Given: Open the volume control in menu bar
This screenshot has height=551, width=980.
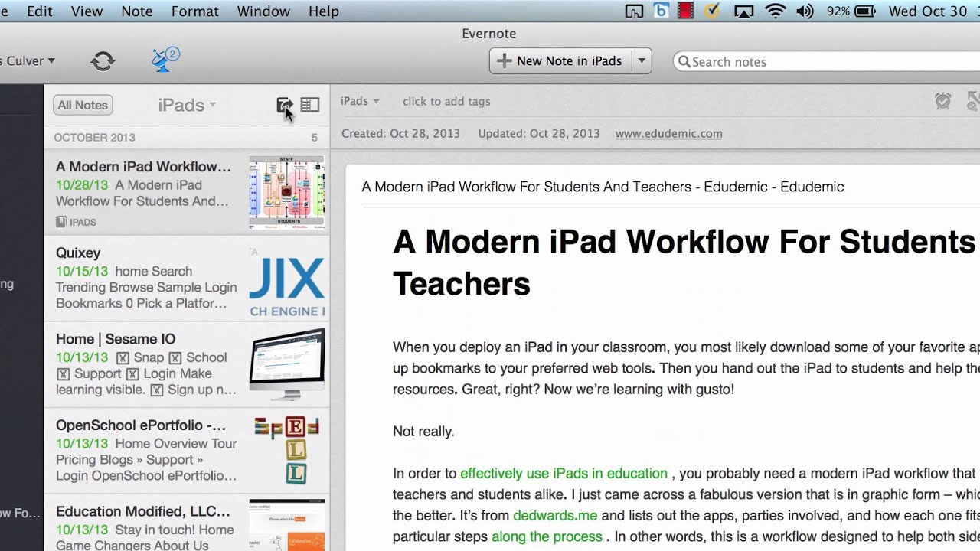Looking at the screenshot, I should tap(805, 11).
